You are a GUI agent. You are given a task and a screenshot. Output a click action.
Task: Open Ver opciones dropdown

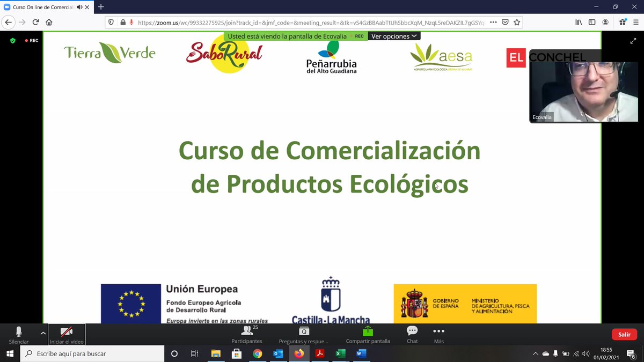pyautogui.click(x=394, y=36)
